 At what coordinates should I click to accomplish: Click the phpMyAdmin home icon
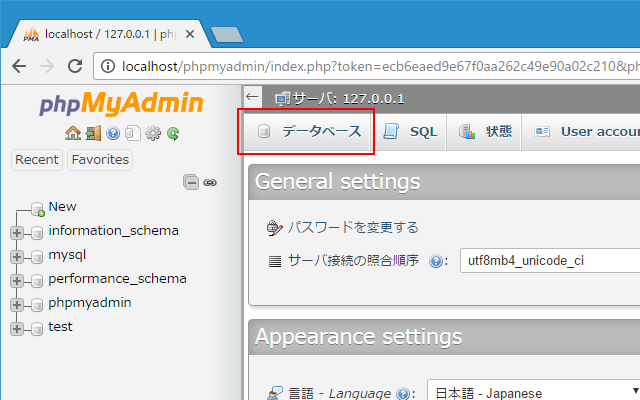pyautogui.click(x=73, y=133)
